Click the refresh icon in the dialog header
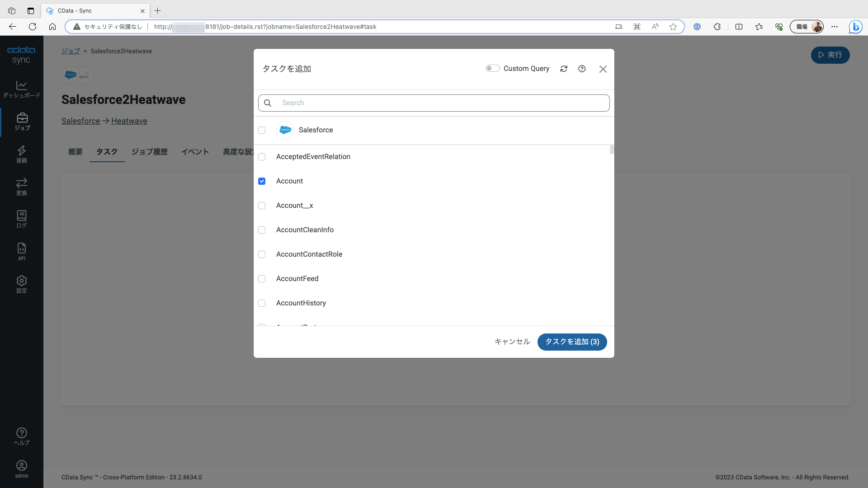 point(564,69)
